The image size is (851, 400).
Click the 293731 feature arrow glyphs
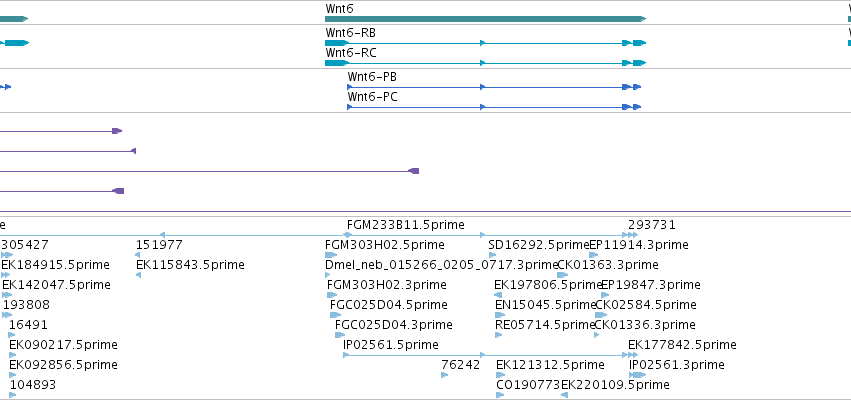click(630, 235)
